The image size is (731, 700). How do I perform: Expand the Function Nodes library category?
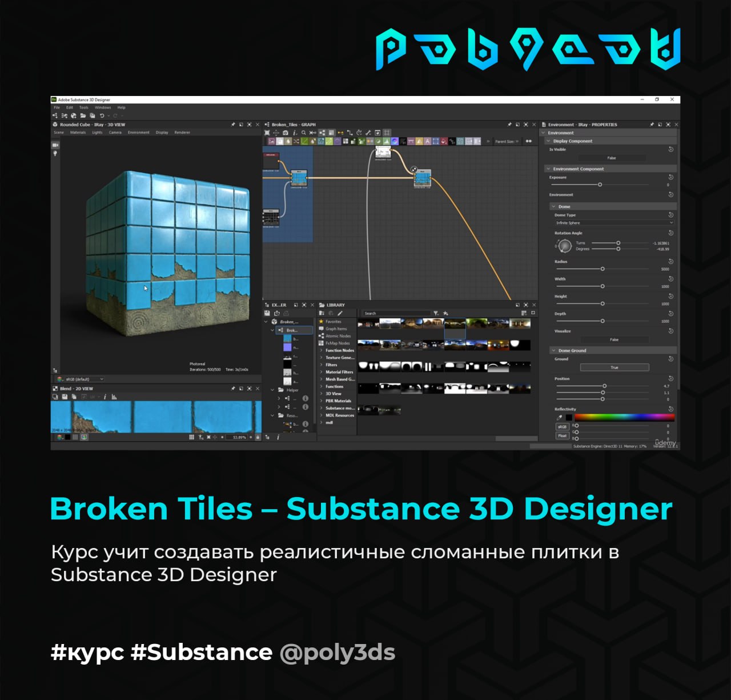(322, 350)
